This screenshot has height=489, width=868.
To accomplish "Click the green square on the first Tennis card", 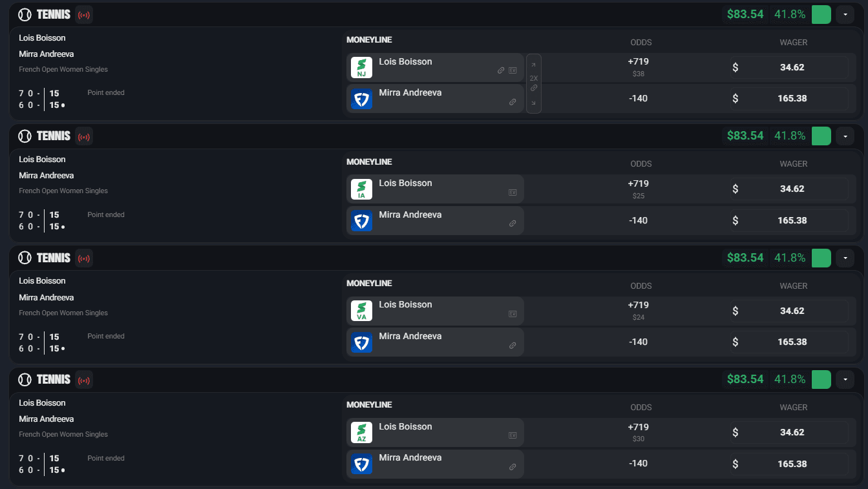I will pos(821,14).
